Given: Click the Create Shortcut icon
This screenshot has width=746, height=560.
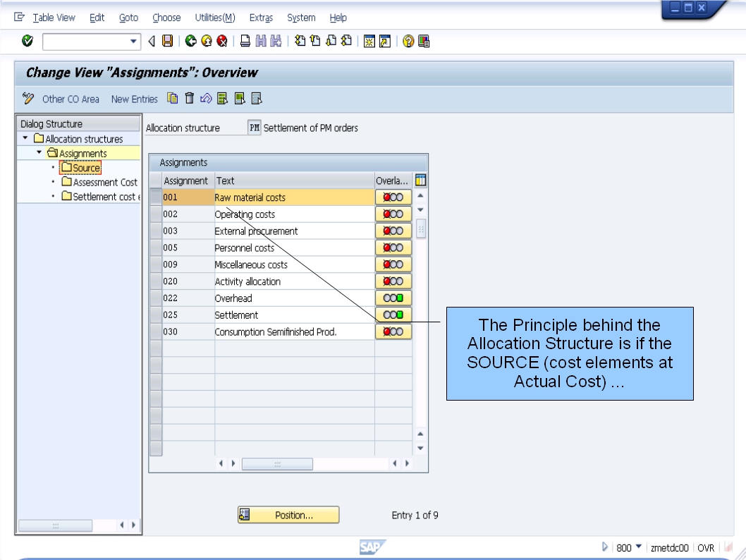Looking at the screenshot, I should [x=385, y=42].
